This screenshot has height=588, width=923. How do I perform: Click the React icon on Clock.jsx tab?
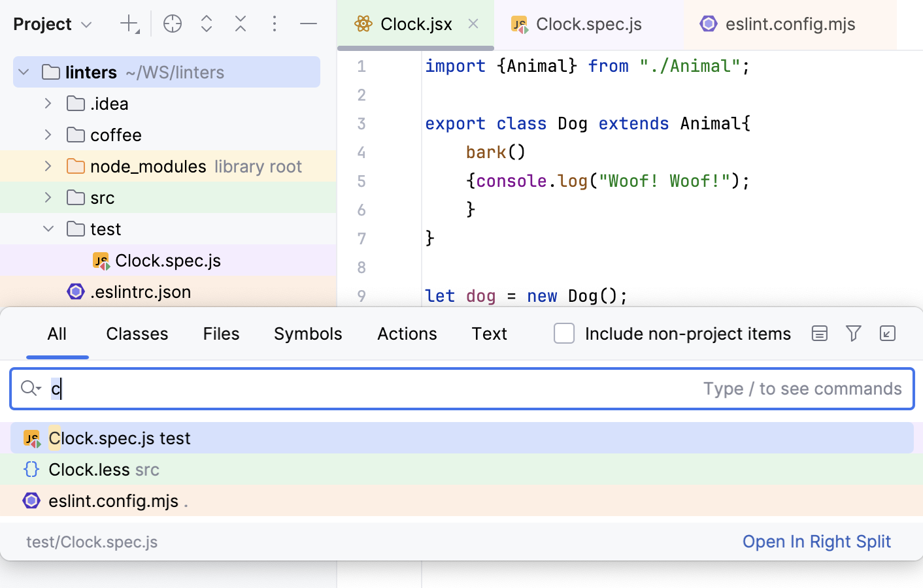pos(363,24)
